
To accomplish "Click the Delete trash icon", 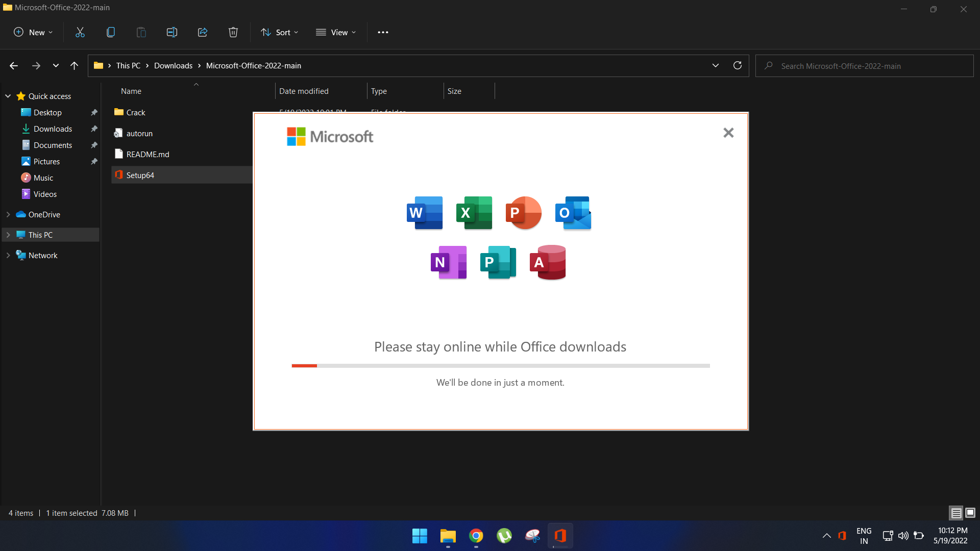I will (x=233, y=32).
